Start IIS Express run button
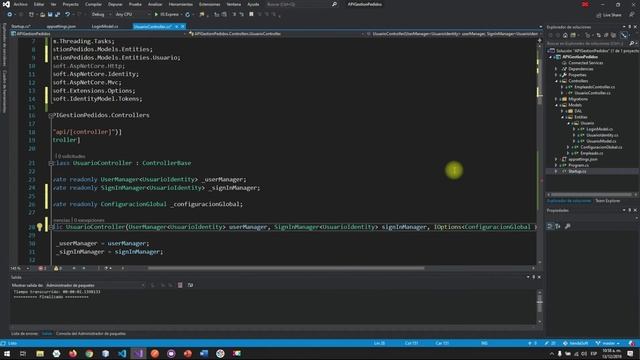Viewport: 640px width, 360px height. 167,14
